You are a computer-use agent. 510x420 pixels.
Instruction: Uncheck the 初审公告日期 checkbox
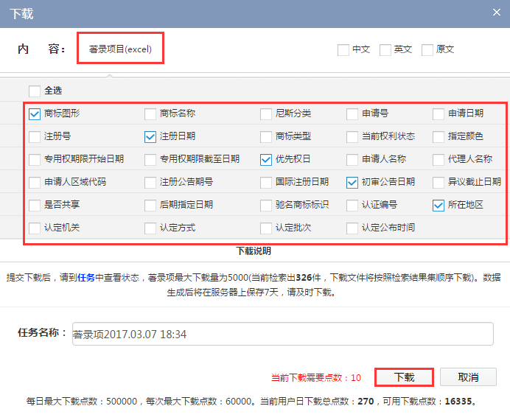(352, 182)
